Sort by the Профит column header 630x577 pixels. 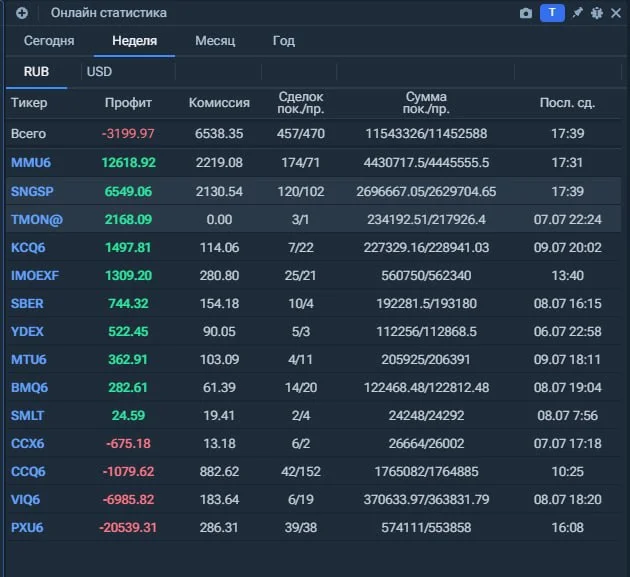pyautogui.click(x=128, y=103)
